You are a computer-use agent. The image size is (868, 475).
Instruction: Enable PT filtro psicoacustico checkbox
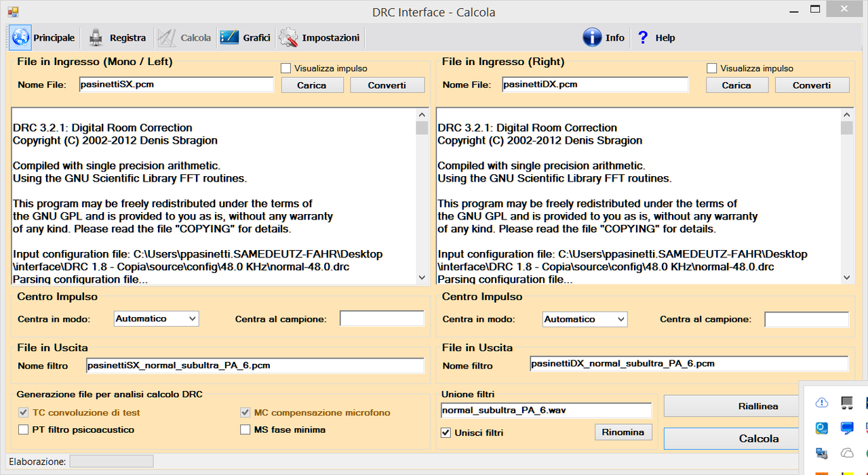click(24, 430)
